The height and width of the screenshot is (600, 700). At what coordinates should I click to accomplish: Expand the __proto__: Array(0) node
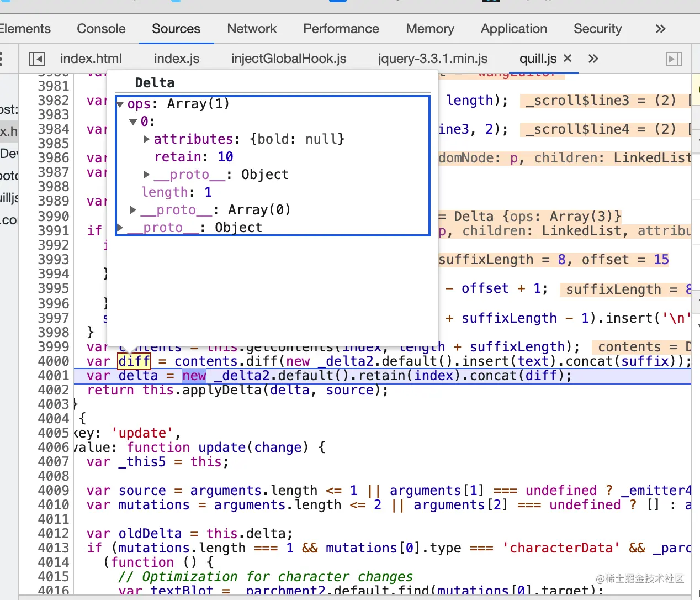pos(133,210)
